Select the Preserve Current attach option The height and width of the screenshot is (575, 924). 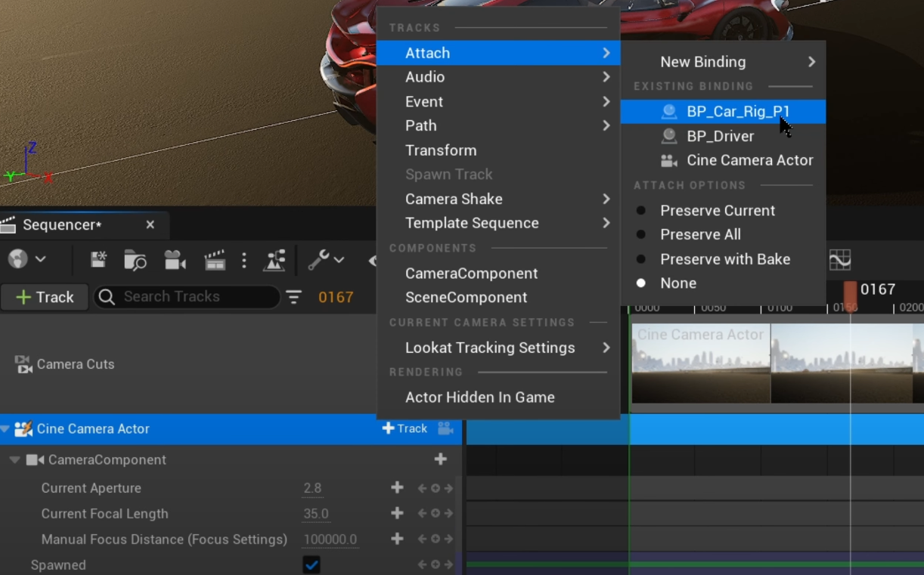tap(717, 210)
